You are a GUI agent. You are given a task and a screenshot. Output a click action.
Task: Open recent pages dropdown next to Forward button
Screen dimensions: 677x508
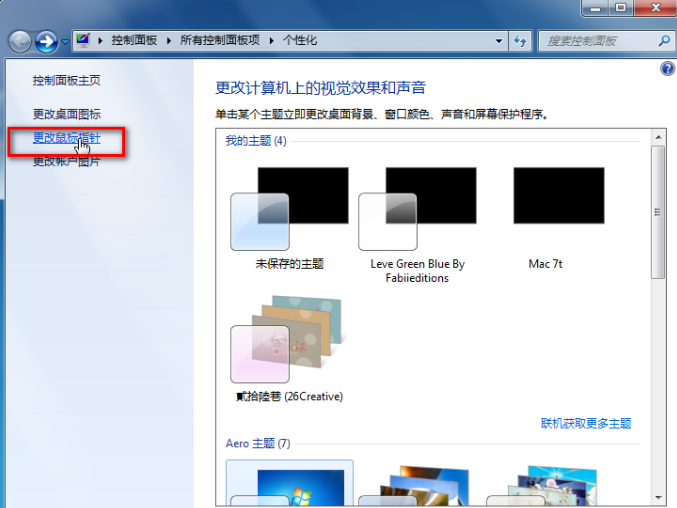[x=65, y=42]
